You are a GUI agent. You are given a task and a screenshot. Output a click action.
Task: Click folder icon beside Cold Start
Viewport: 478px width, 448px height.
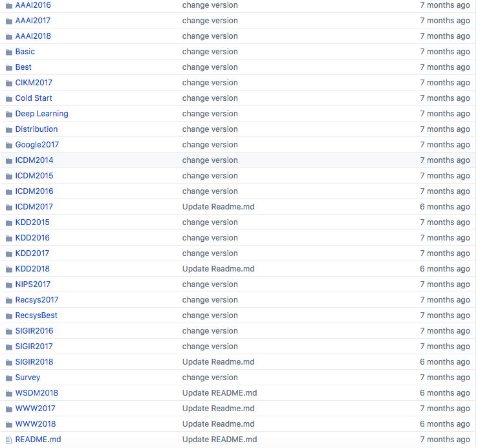pyautogui.click(x=9, y=99)
